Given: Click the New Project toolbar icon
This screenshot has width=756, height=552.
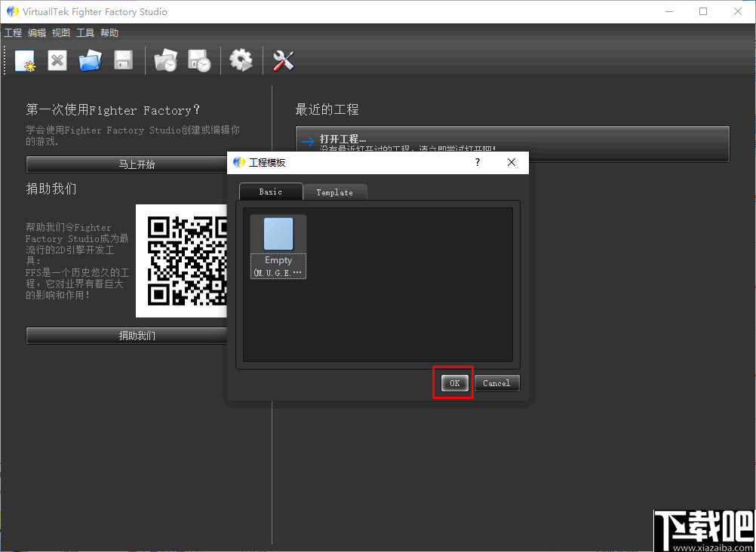Looking at the screenshot, I should click(26, 61).
